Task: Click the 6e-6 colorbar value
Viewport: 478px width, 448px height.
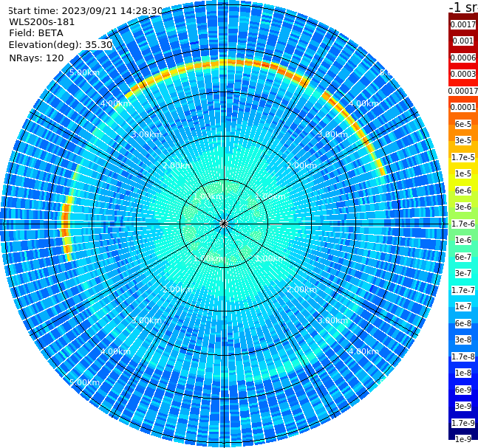Action: 463,190
